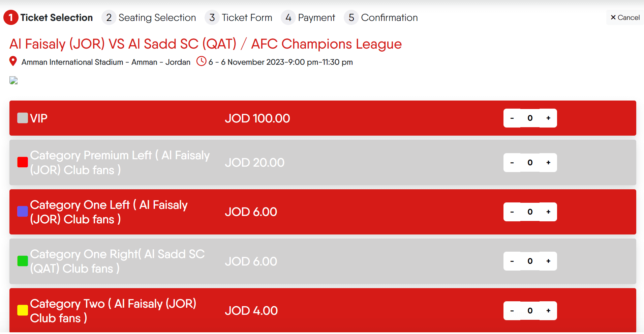Increase VIP ticket quantity with plus
This screenshot has width=644, height=334.
tap(548, 118)
